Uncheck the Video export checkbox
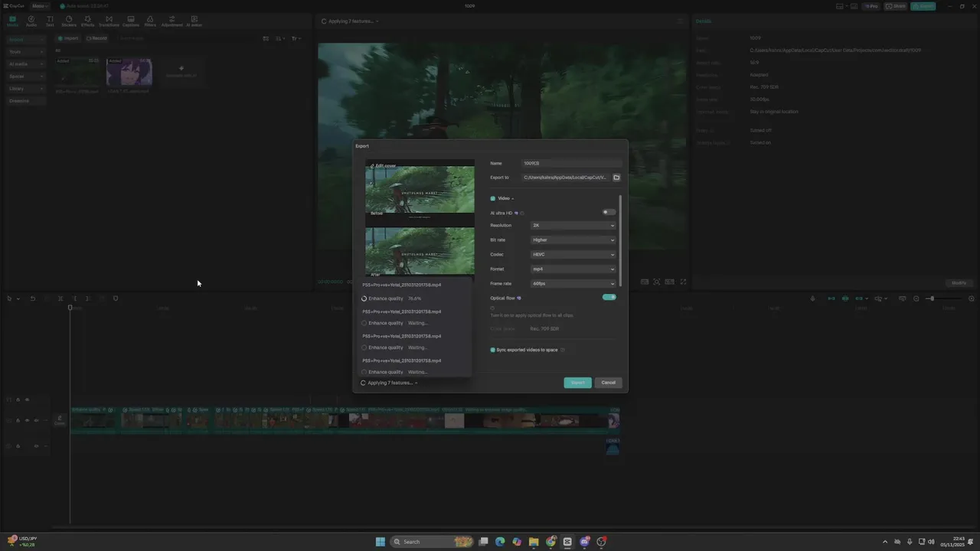This screenshot has height=551, width=980. (x=493, y=198)
